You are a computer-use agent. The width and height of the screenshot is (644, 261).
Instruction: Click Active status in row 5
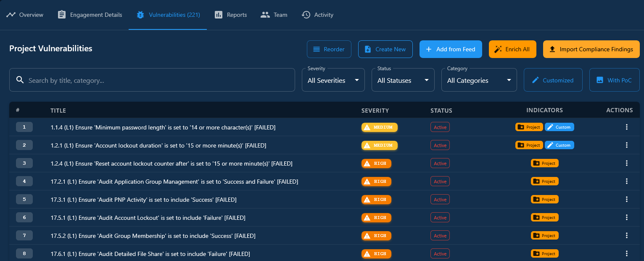coord(440,199)
